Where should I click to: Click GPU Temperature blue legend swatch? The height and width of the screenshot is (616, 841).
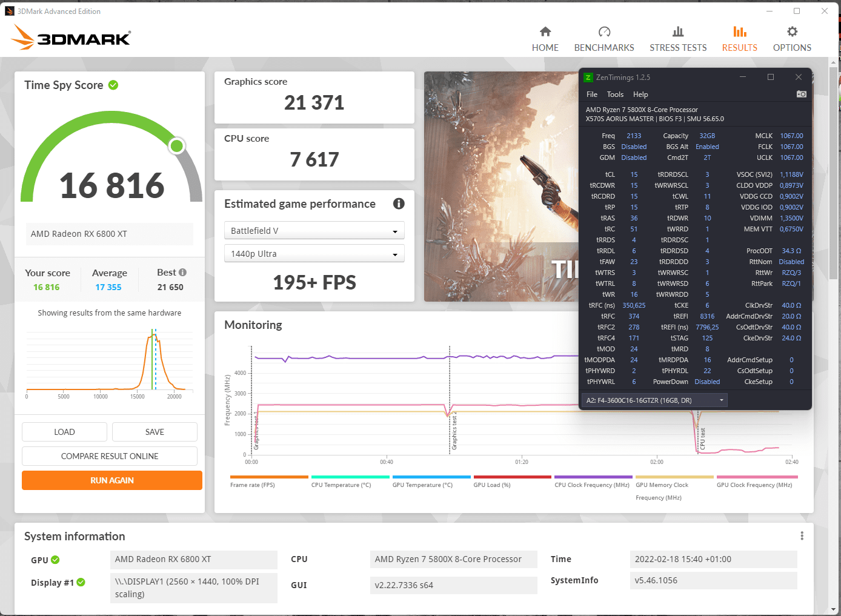[x=431, y=477]
